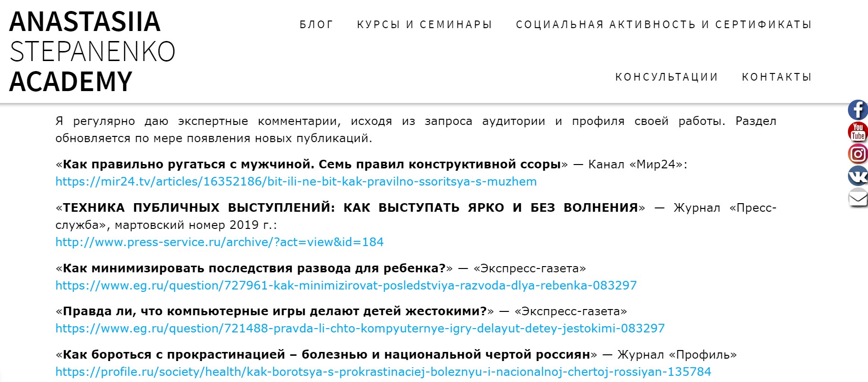Click the title «Как правильно ругаться с мужчиной»
Viewport: 868px width, 382px height.
tap(311, 165)
